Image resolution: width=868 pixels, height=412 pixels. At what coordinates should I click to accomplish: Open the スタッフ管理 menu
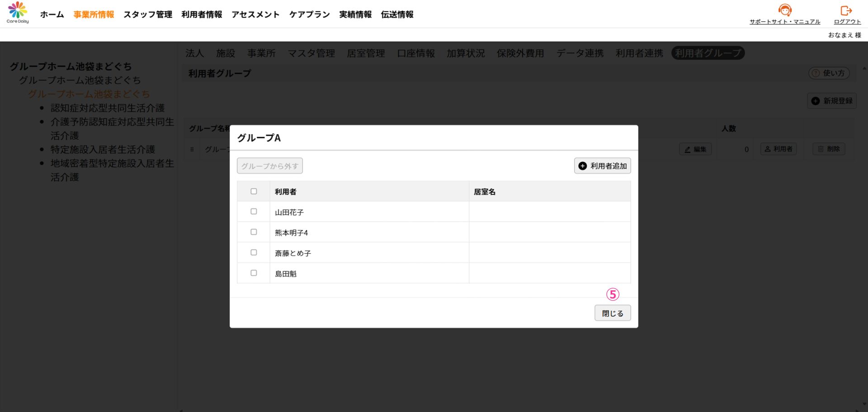(x=148, y=14)
